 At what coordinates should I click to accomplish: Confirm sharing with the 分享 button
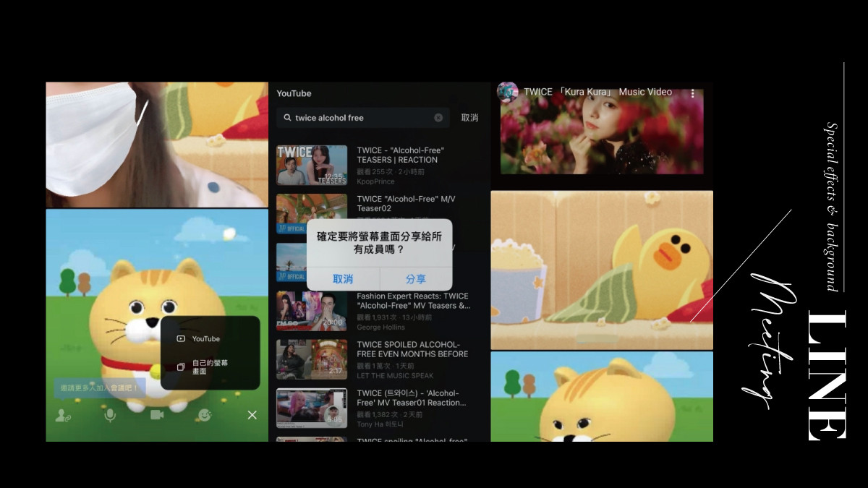point(416,279)
